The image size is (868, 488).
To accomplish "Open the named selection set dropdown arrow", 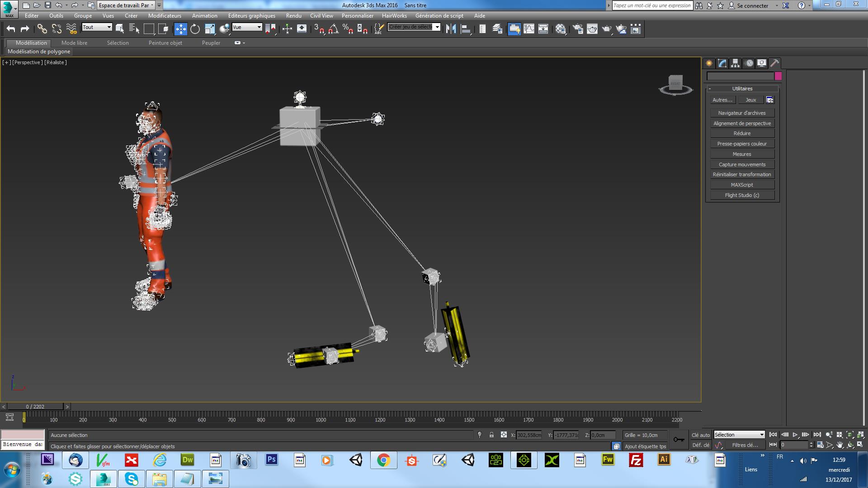I will [437, 27].
